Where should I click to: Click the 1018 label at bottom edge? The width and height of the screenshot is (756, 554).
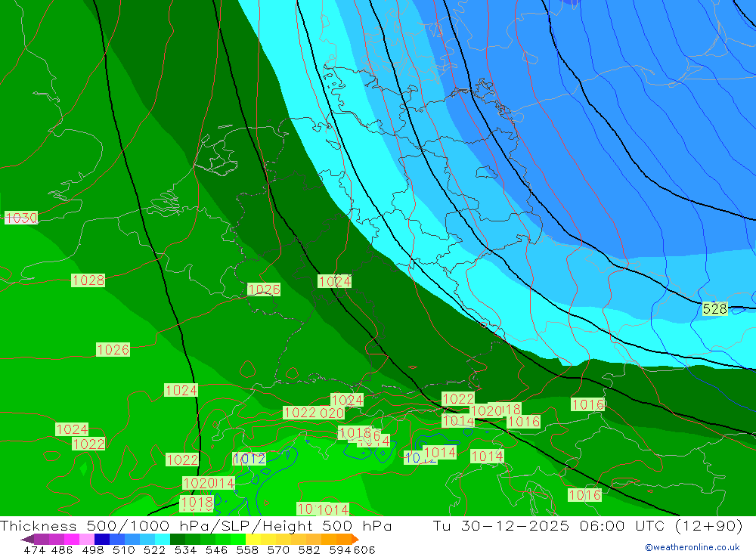197,503
